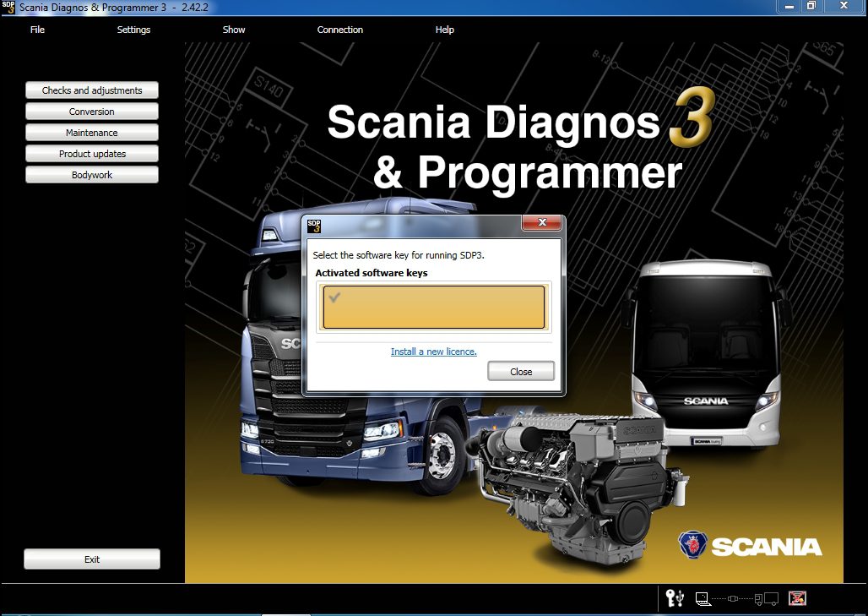Click the laptop icon in the status bar
The width and height of the screenshot is (868, 616).
pos(703,598)
